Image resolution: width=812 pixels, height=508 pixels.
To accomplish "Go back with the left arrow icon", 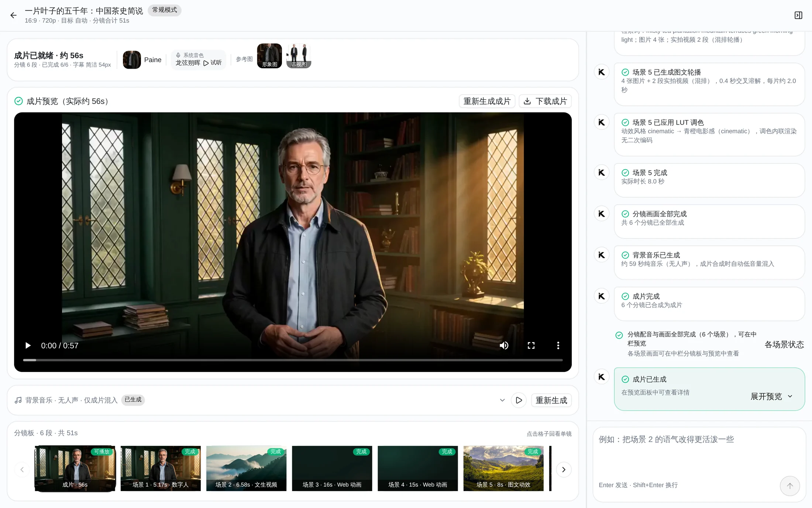I will [13, 15].
